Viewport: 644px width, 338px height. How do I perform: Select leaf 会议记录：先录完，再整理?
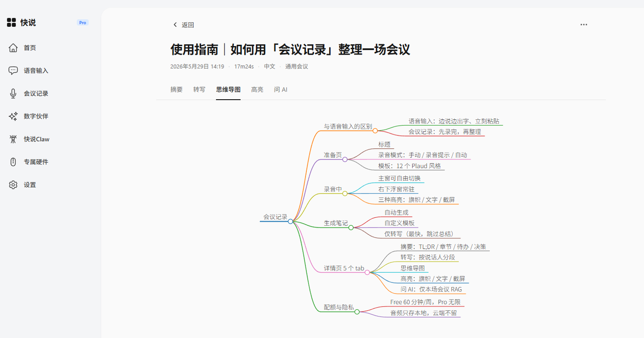tap(445, 132)
